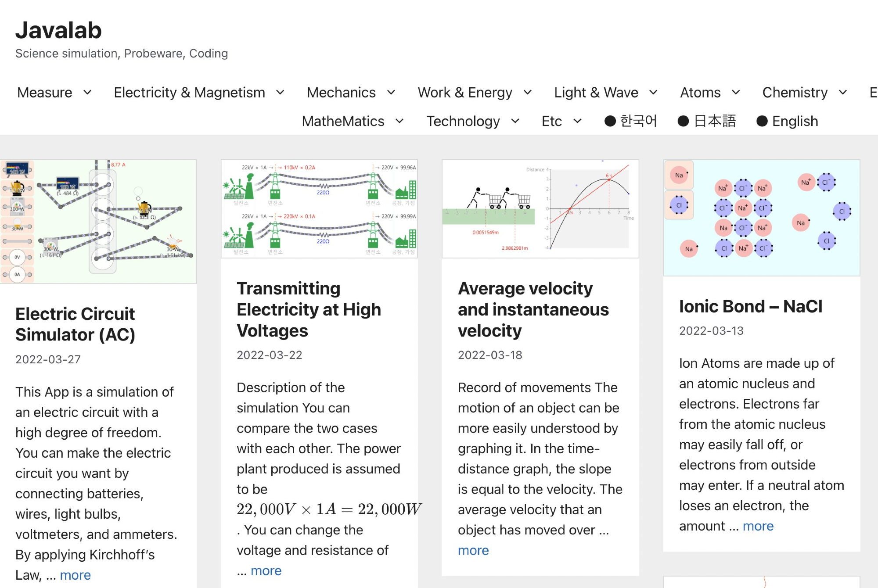Click the velocity graph thumbnail image
This screenshot has width=878, height=588.
(540, 209)
